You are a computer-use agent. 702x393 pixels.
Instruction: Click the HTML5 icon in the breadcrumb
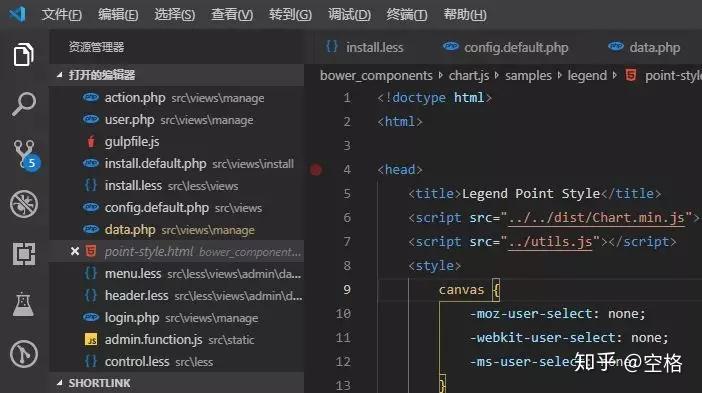631,75
